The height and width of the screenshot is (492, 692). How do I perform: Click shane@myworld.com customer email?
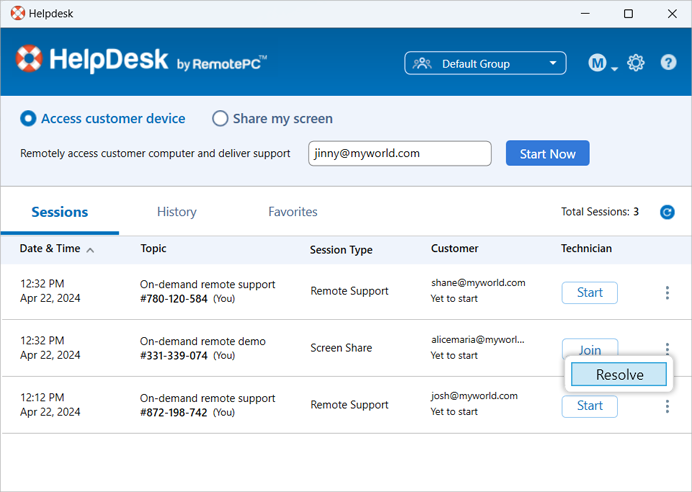(x=478, y=283)
